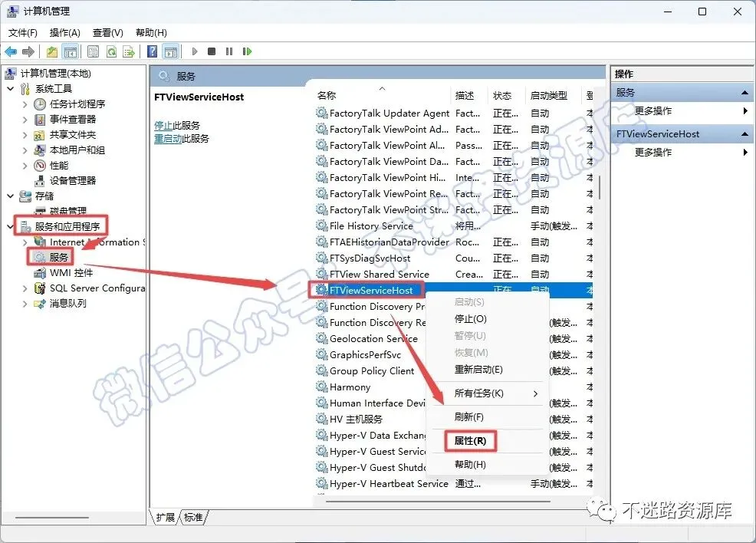
Task: Click the WMI 控件 icon in tree
Action: pos(40,273)
